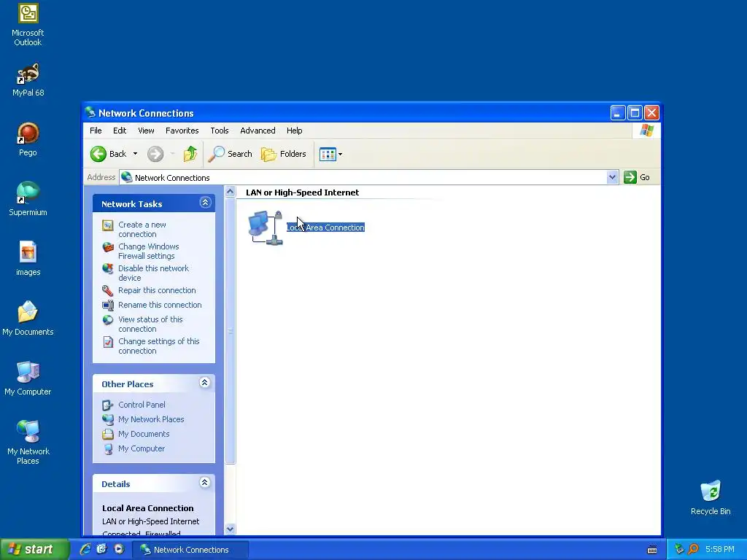Click the sidebar vertical scrollbar thumb

[x=230, y=331]
